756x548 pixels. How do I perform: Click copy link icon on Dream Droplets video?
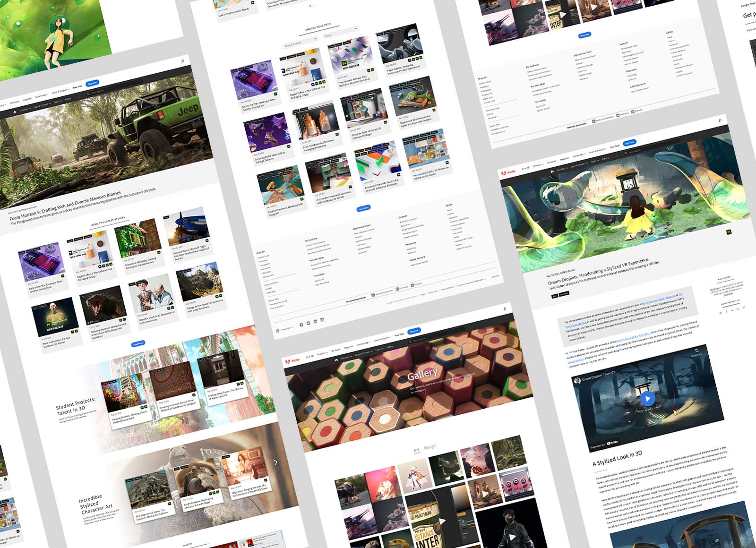(696, 351)
